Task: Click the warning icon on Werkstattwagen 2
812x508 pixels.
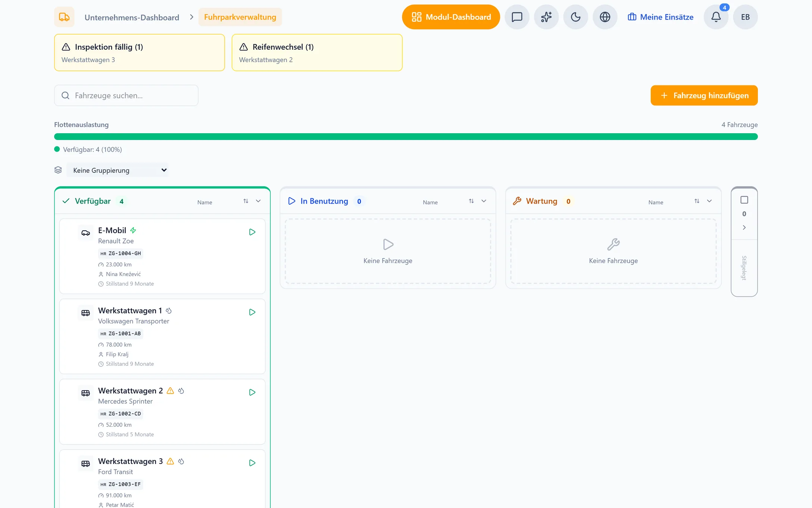Action: [170, 391]
